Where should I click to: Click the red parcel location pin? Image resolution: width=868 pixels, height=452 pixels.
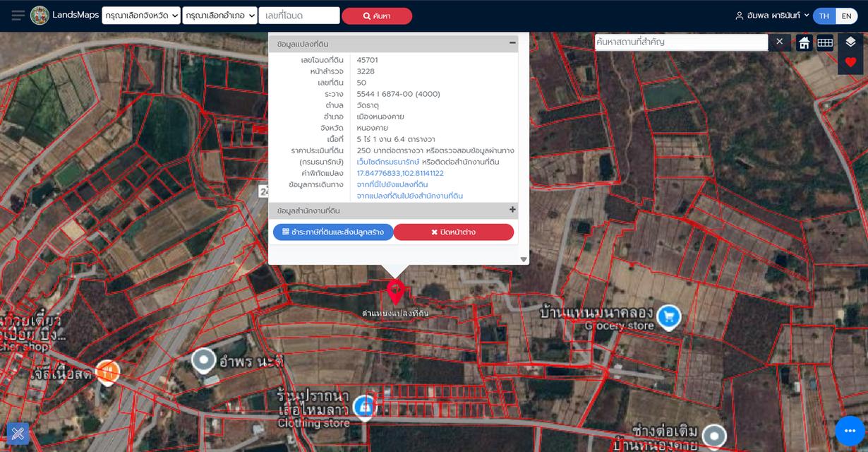pos(396,291)
